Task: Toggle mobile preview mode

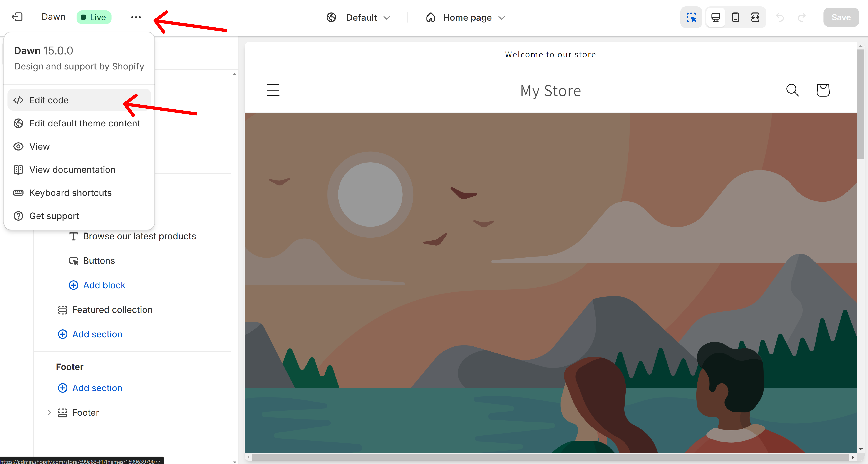Action: pos(735,17)
